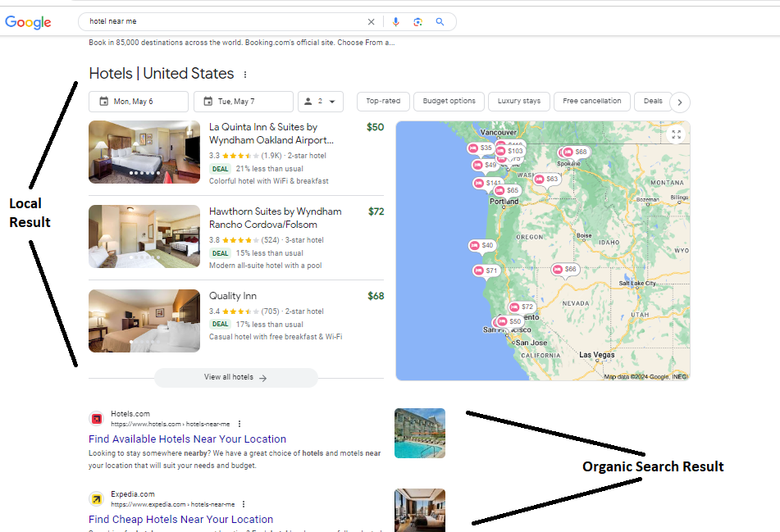Open La Quinta Inn room photo

[144, 152]
